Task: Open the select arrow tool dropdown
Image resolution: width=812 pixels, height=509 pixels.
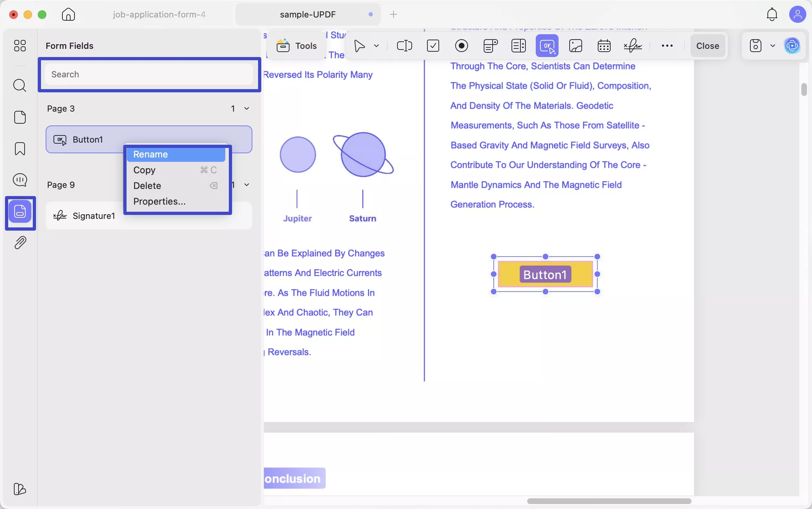Action: click(376, 46)
